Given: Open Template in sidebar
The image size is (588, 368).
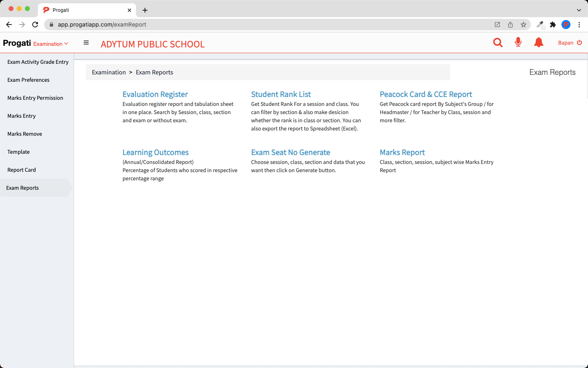Looking at the screenshot, I should tap(19, 152).
